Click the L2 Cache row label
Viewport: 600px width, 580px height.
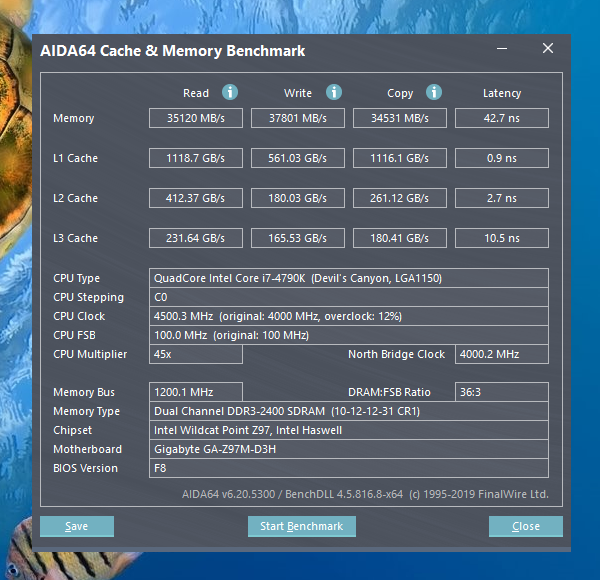[75, 198]
